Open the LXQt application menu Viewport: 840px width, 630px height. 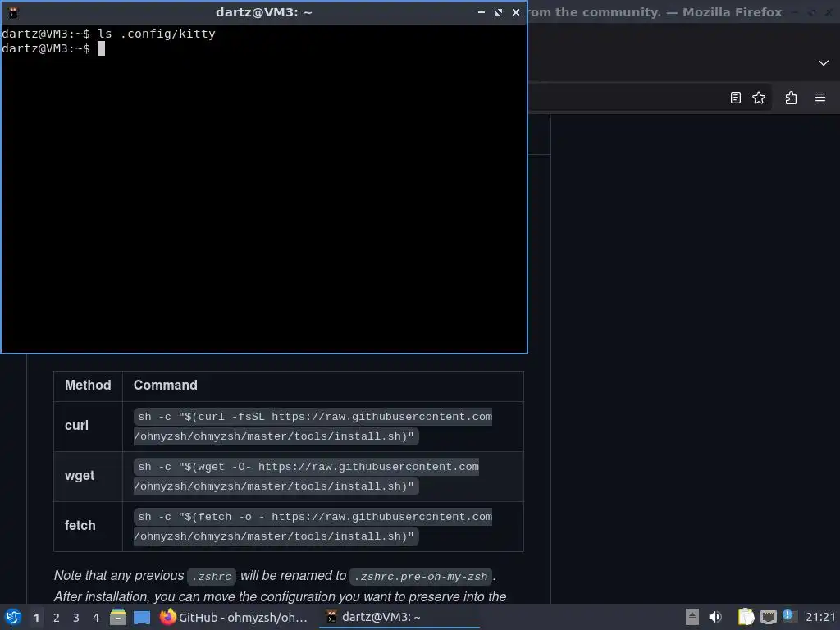pyautogui.click(x=13, y=617)
